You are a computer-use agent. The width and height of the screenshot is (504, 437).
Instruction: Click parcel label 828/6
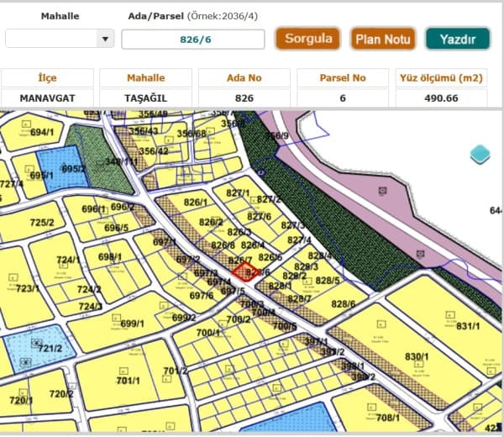click(344, 304)
